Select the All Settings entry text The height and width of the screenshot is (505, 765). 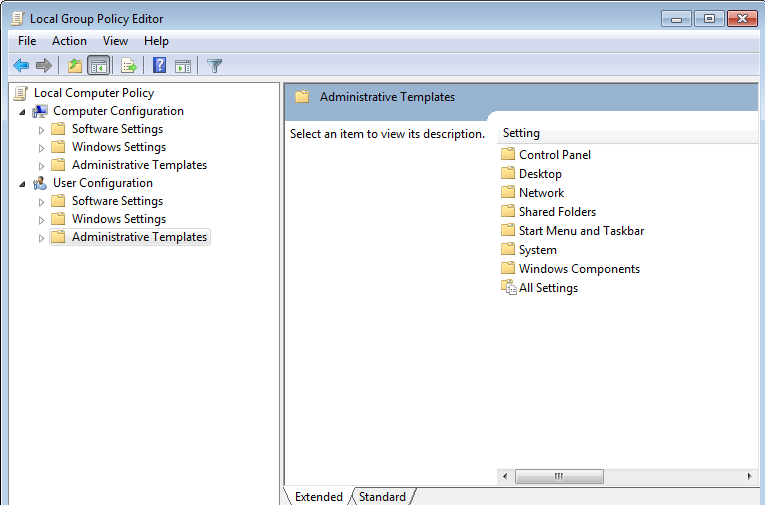(548, 288)
